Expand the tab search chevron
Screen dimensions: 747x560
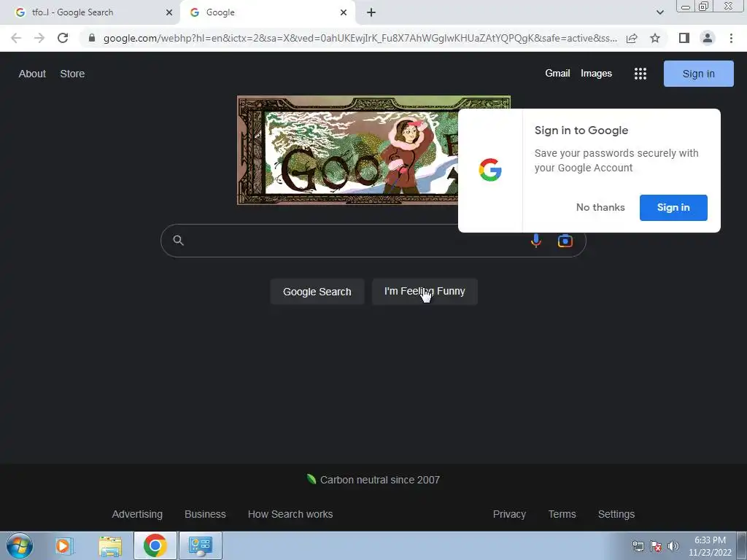(x=659, y=12)
